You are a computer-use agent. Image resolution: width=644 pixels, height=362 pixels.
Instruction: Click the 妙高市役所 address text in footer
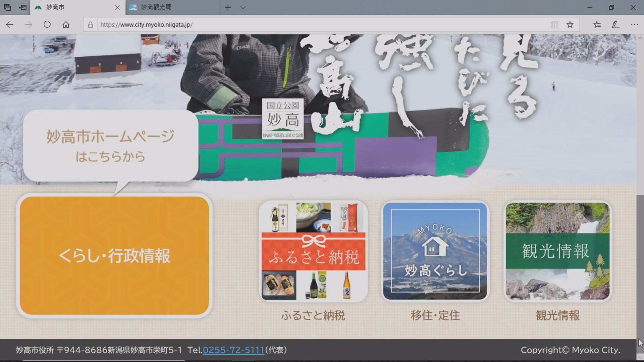coord(99,350)
